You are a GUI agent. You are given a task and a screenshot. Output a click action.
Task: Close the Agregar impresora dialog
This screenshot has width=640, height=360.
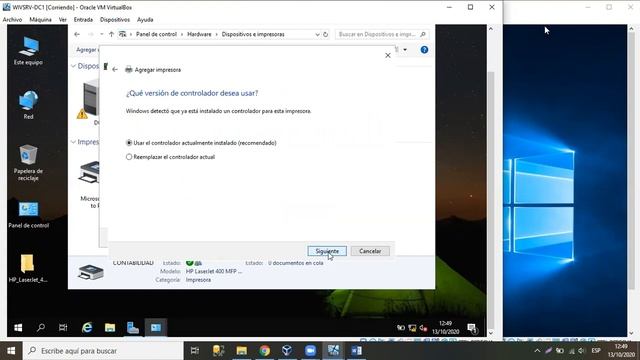click(x=388, y=56)
